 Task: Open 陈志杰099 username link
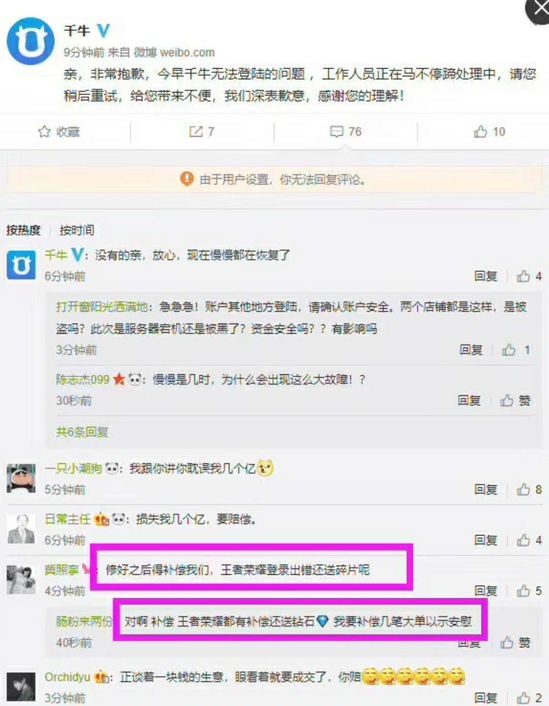(x=83, y=380)
